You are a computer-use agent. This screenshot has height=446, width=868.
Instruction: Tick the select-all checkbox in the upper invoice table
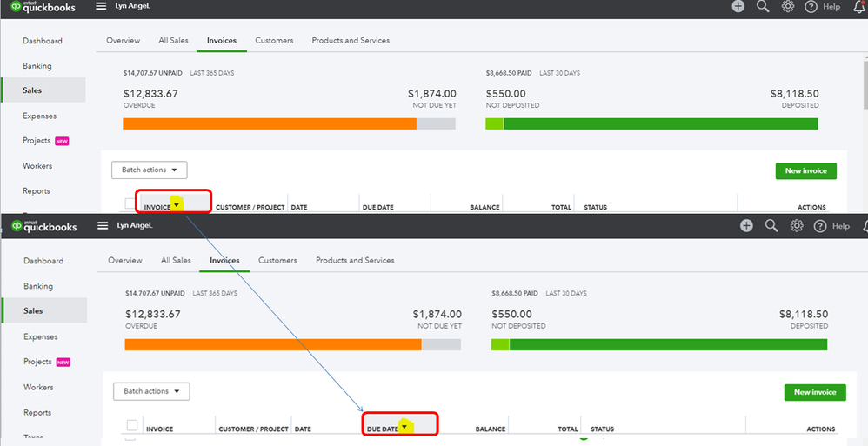click(x=130, y=203)
